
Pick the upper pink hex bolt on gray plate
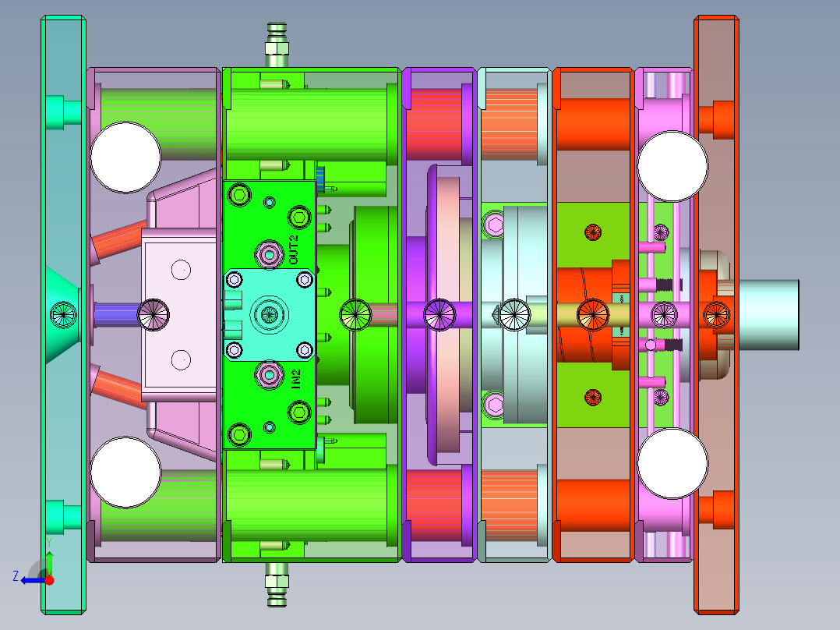coord(495,225)
